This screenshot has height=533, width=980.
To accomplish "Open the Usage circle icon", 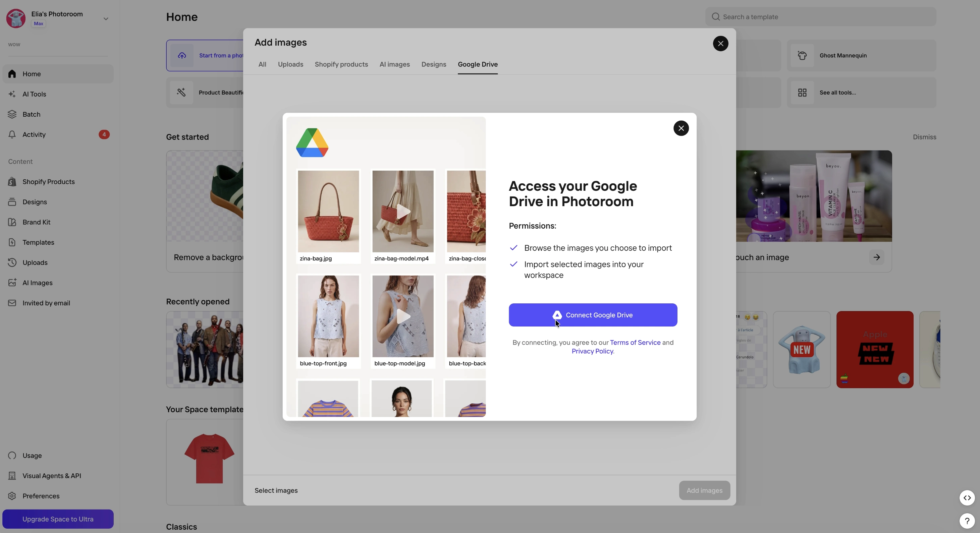I will [12, 456].
